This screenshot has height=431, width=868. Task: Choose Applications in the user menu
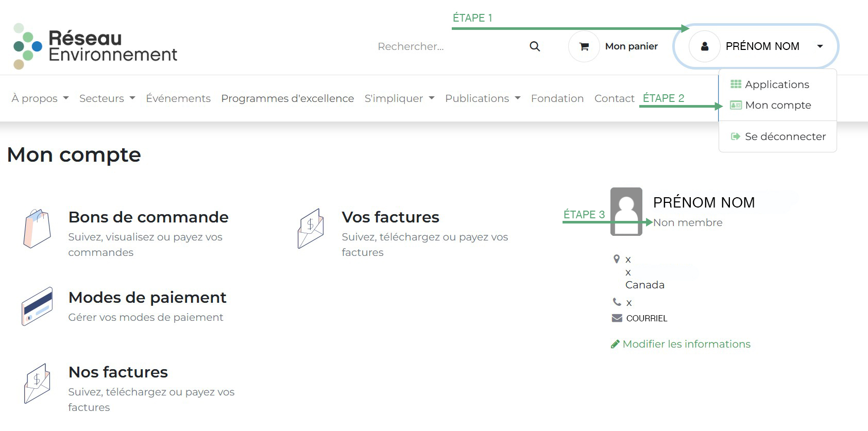(x=777, y=84)
